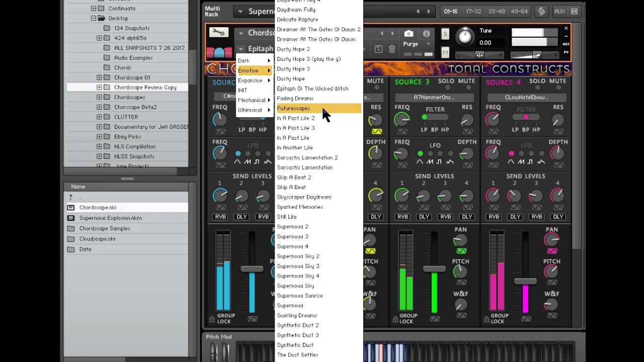Viewport: 644px width, 362px height.
Task: Mute the instrument with the M button
Action: pos(445,52)
